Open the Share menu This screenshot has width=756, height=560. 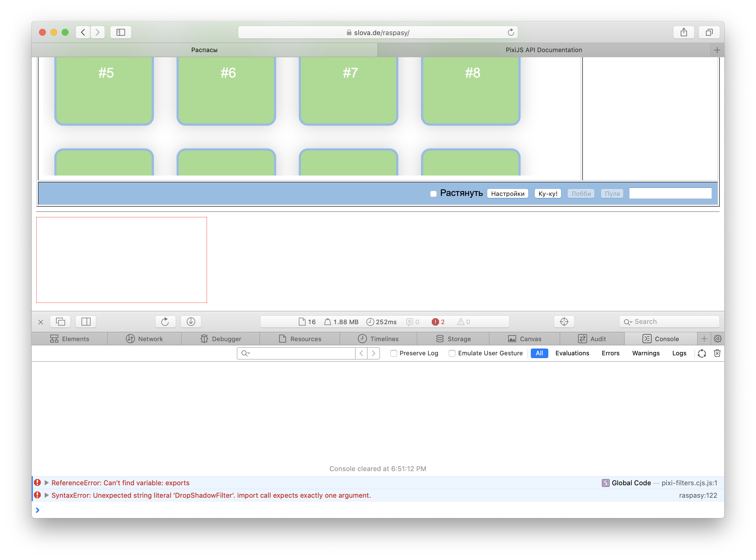point(684,32)
